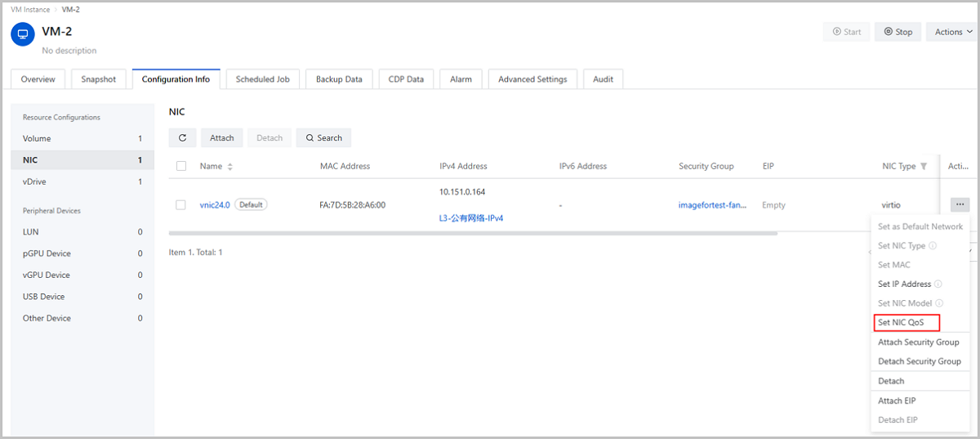Click the info icon beside Set IP Address
The width and height of the screenshot is (980, 439).
click(x=938, y=284)
